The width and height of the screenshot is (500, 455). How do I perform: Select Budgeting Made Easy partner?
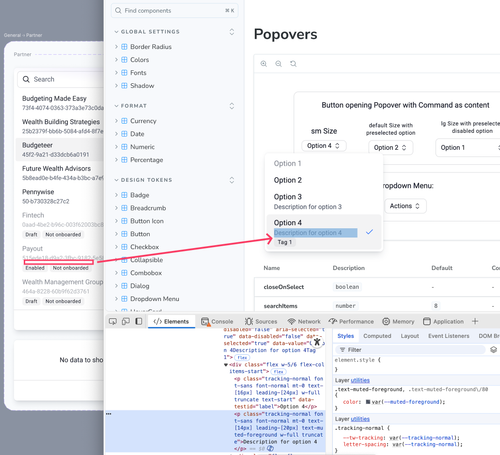pyautogui.click(x=60, y=103)
